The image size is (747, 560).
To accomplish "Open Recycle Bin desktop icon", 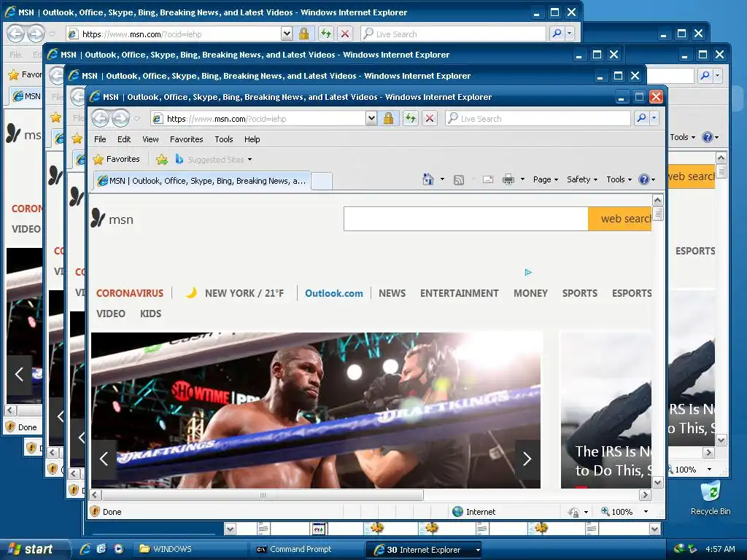I will click(711, 498).
